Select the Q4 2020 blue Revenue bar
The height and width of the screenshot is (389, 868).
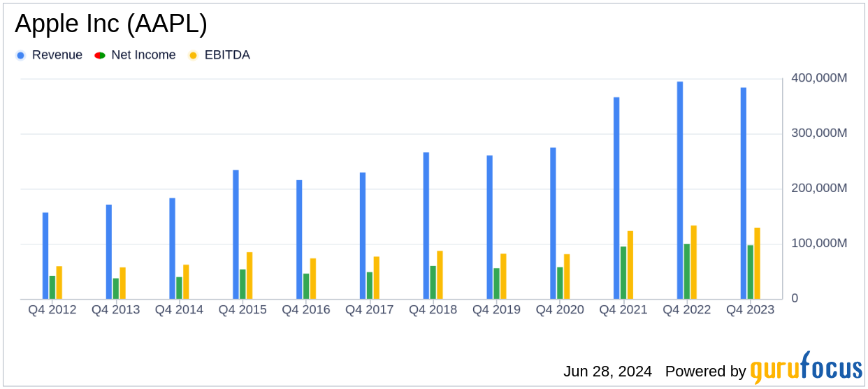pos(554,223)
